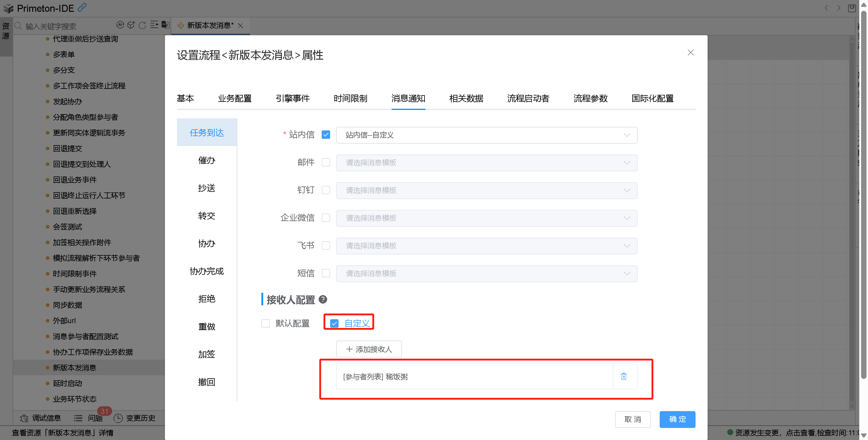Image resolution: width=868 pixels, height=440 pixels.
Task: Click the keyword search input field
Action: 68,26
